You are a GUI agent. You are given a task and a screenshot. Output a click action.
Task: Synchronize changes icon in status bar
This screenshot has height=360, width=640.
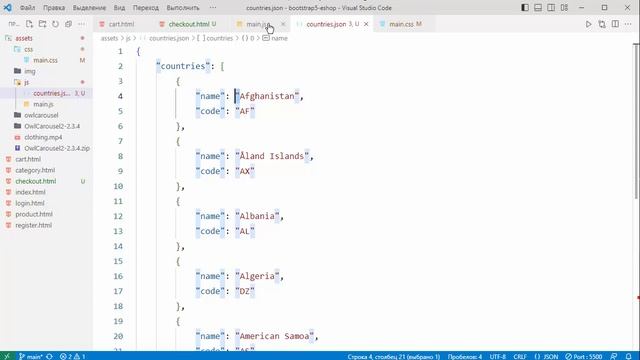[x=49, y=356]
